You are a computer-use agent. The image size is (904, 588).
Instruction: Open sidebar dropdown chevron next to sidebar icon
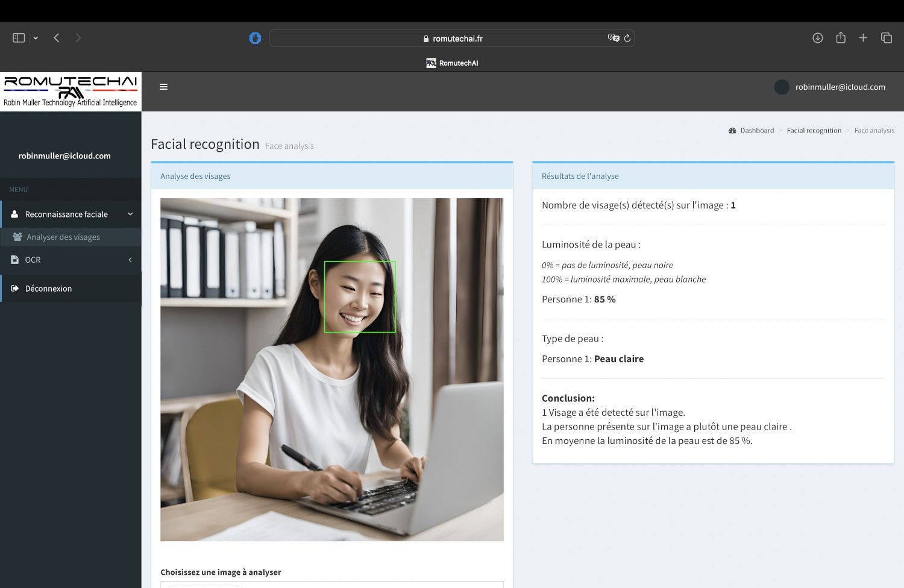point(36,38)
